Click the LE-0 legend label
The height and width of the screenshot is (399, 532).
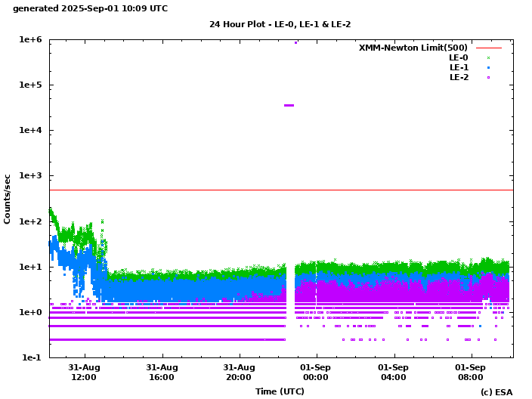pyautogui.click(x=459, y=57)
